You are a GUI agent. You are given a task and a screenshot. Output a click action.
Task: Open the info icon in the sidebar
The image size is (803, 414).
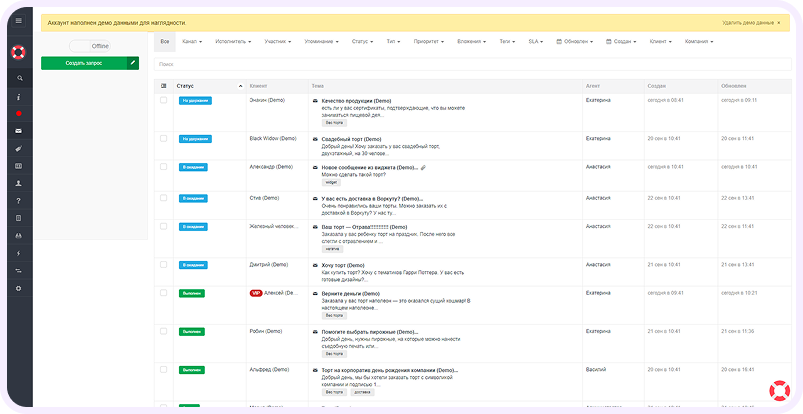(x=18, y=97)
